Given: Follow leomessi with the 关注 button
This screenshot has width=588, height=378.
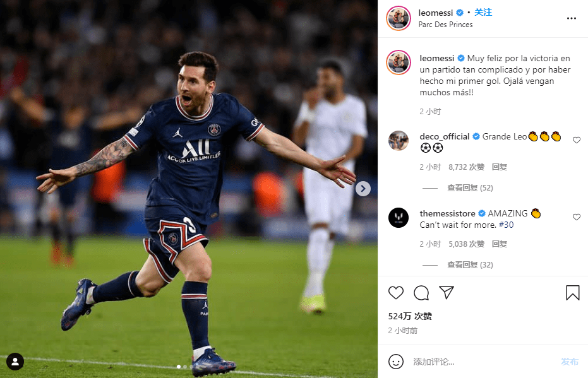Looking at the screenshot, I should pos(483,13).
